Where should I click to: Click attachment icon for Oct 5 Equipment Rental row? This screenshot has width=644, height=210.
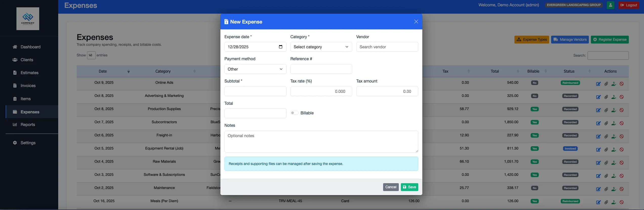click(x=606, y=150)
